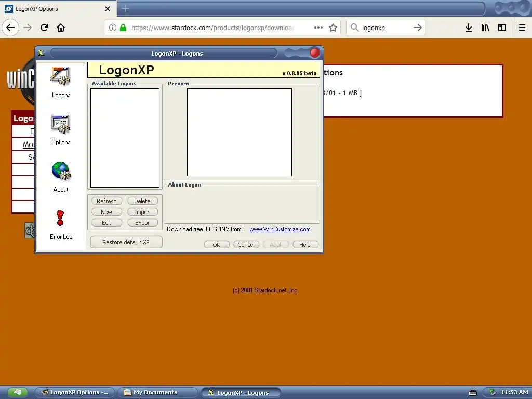The image size is (532, 399).
Task: Reload the current browser page
Action: (45, 28)
